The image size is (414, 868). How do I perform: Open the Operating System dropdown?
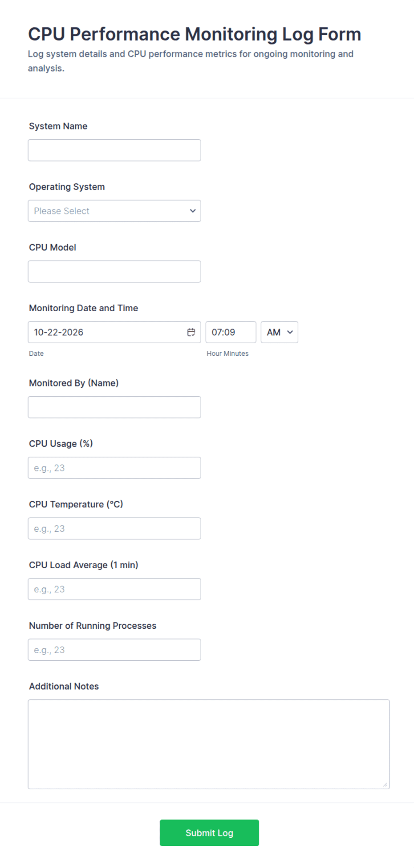point(114,211)
